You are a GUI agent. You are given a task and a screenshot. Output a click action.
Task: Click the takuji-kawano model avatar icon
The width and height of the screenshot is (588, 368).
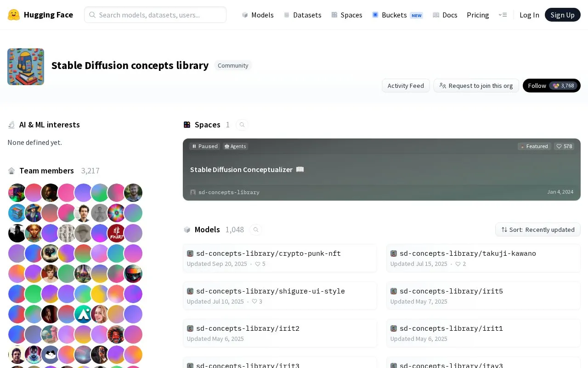click(394, 253)
